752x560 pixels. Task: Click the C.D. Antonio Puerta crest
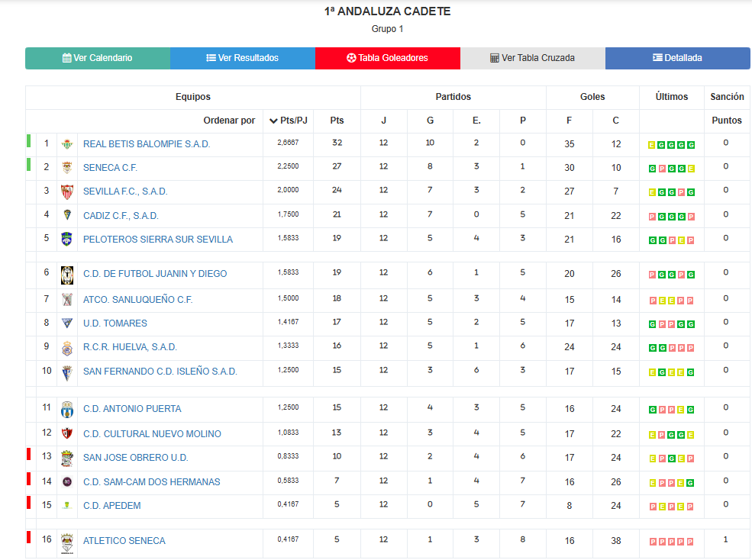67,410
